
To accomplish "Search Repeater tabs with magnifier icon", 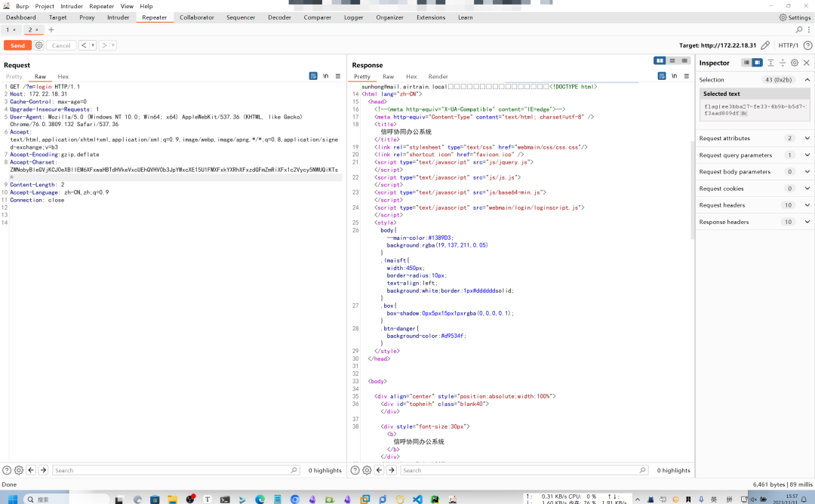I will coord(799,29).
